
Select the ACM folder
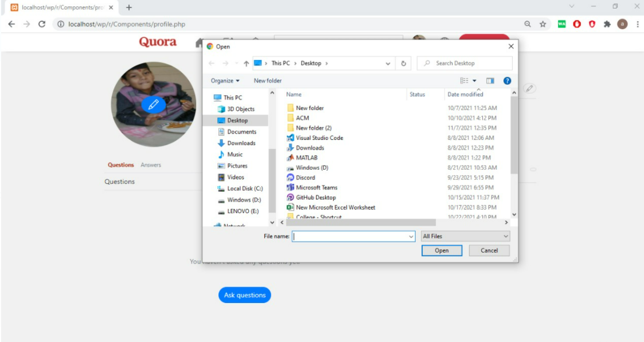tap(298, 117)
